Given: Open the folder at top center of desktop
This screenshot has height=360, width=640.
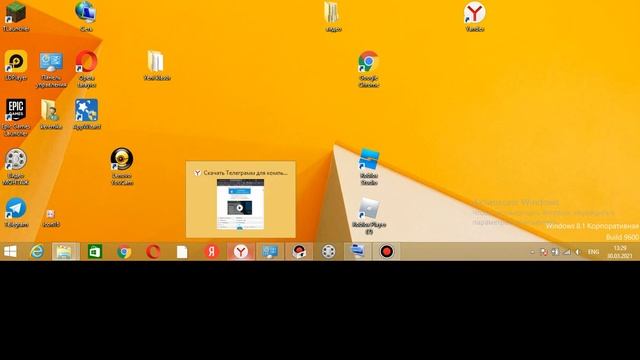Looking at the screenshot, I should (333, 17).
